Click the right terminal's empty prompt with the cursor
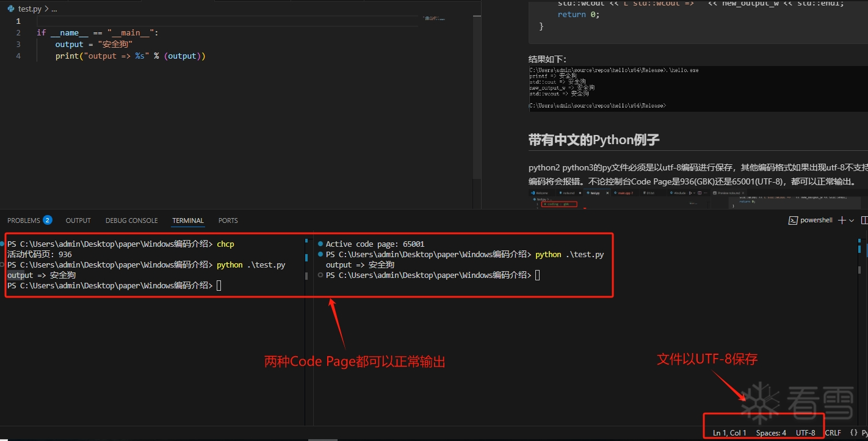Screen dimensions: 868x441 pos(433,275)
